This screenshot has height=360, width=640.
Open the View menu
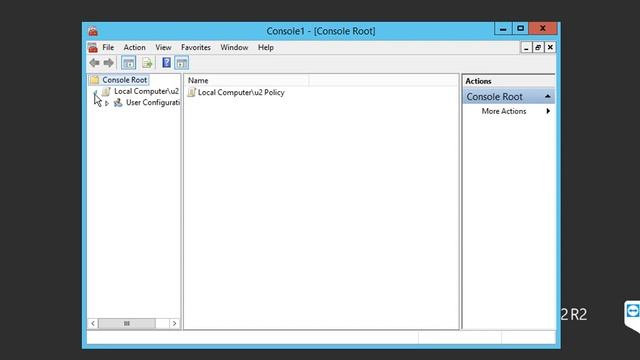[x=163, y=47]
